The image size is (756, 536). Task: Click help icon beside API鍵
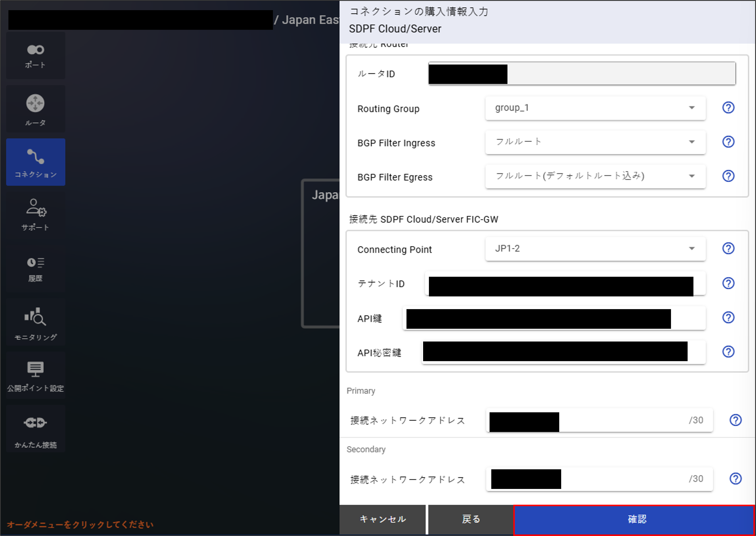(728, 318)
